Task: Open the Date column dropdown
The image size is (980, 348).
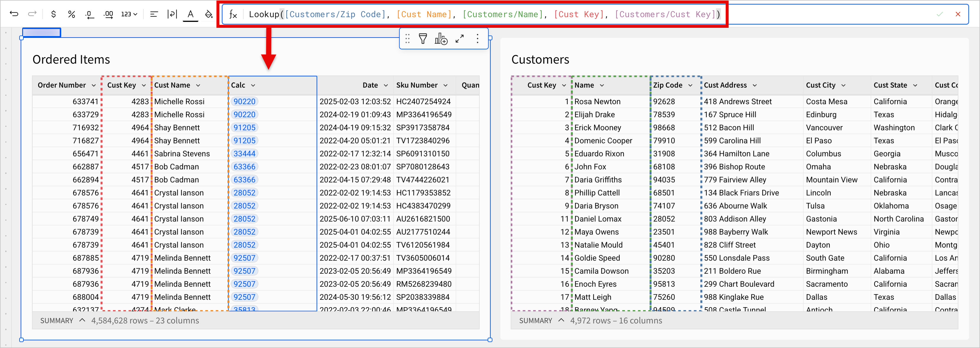Action: click(386, 85)
